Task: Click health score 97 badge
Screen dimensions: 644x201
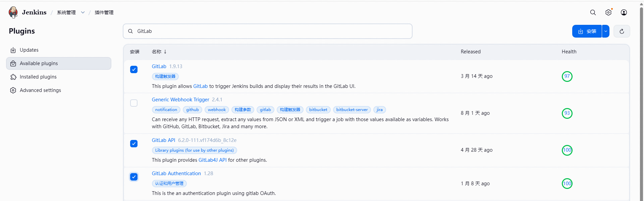Action: click(567, 77)
